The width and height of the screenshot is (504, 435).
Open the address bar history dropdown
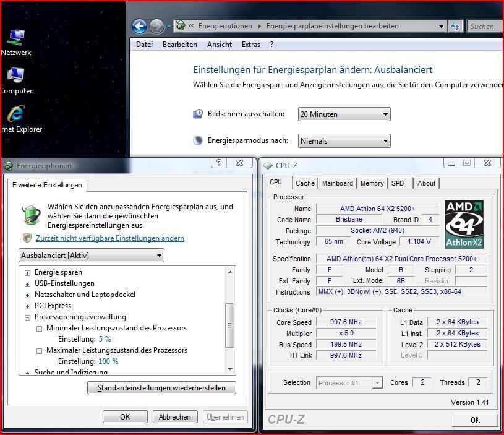click(441, 27)
